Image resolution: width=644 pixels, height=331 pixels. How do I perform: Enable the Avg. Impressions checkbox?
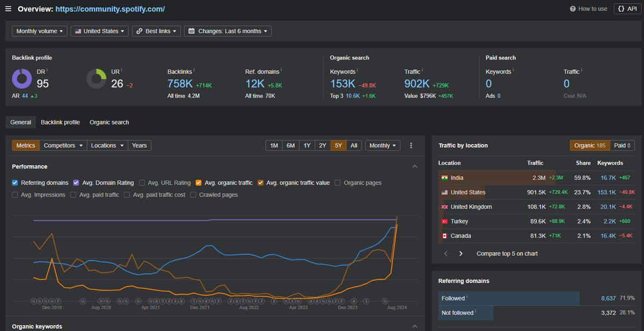[15, 195]
